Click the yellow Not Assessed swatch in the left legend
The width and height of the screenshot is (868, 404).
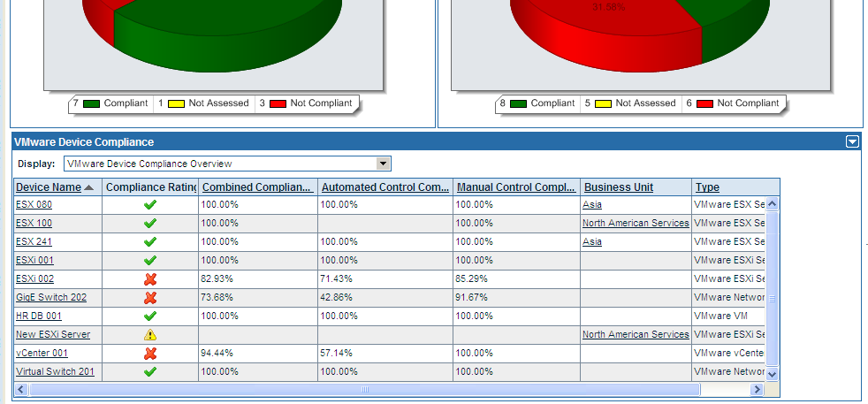point(176,103)
